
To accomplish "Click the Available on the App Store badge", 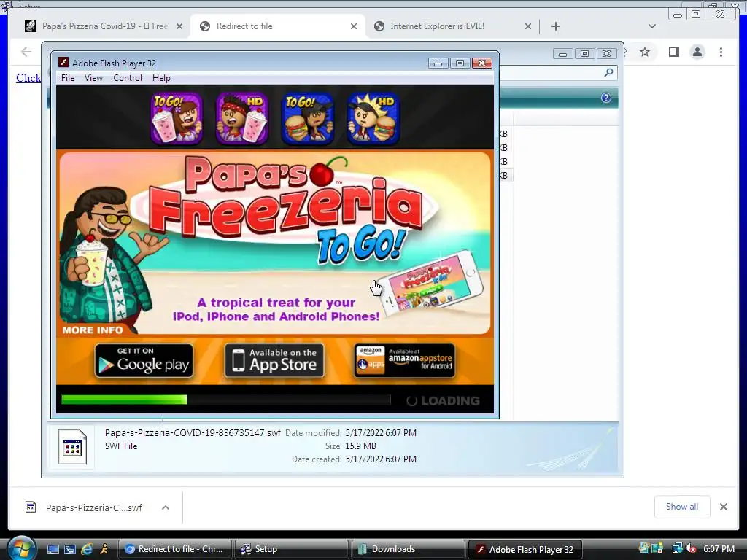I will (x=274, y=361).
